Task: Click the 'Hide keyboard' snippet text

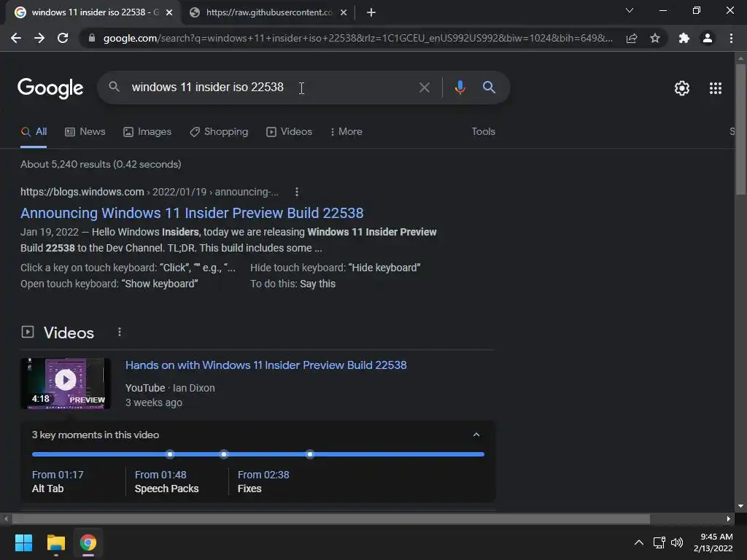Action: pos(384,268)
